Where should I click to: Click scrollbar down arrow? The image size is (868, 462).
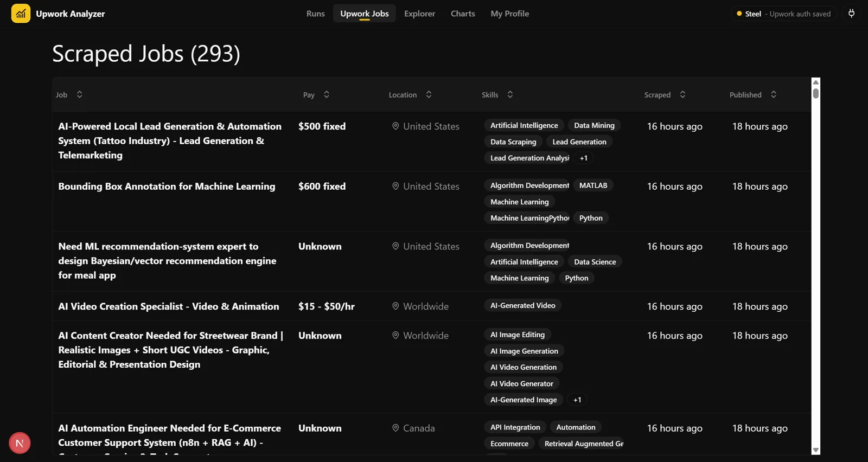[815, 450]
